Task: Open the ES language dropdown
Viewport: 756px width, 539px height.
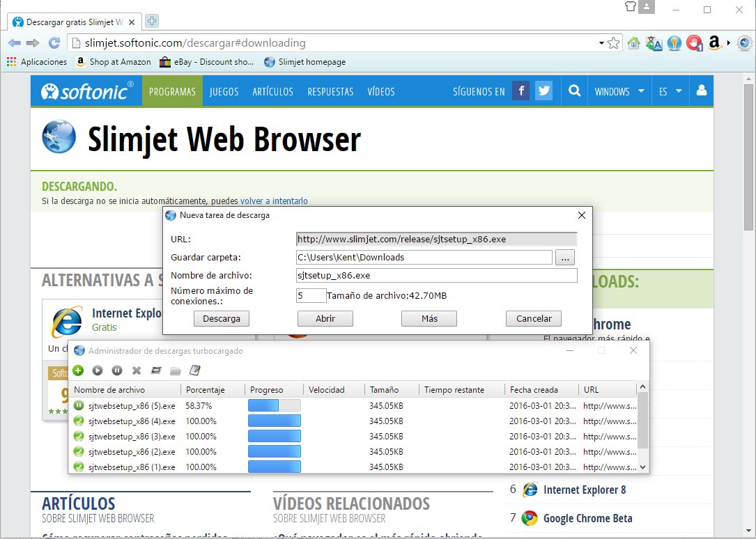Action: [670, 91]
